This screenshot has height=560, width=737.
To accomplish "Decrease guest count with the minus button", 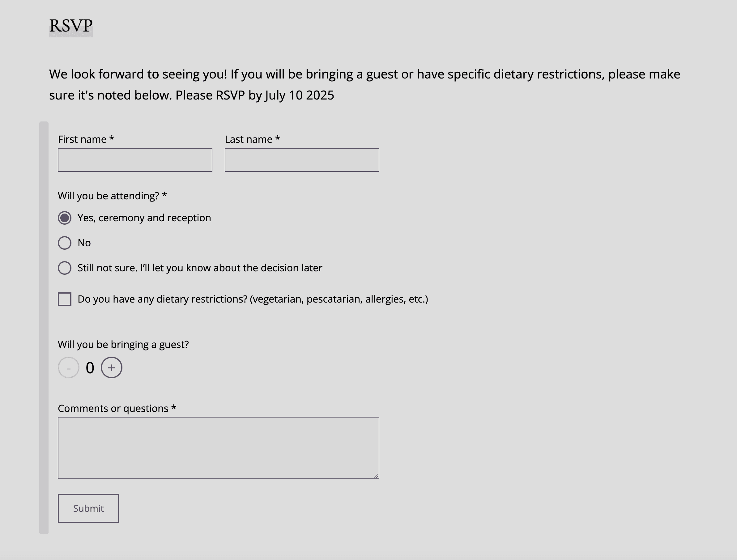I will 68,368.
